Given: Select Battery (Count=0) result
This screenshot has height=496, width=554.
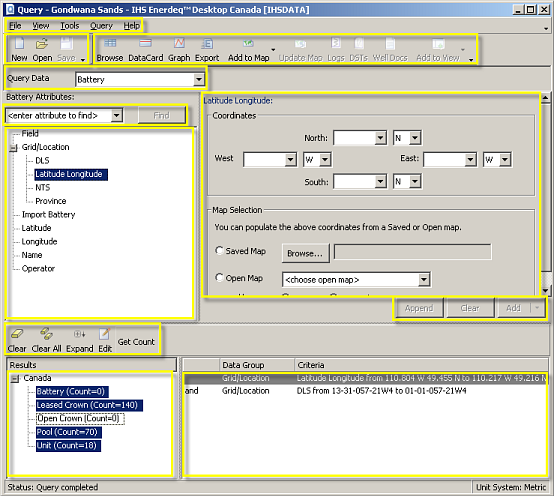Looking at the screenshot, I should click(x=72, y=391).
